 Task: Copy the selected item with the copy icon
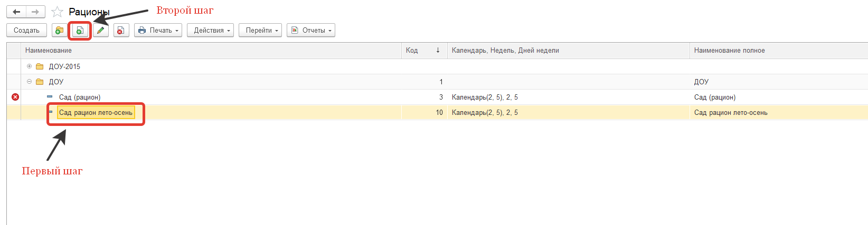tap(80, 31)
